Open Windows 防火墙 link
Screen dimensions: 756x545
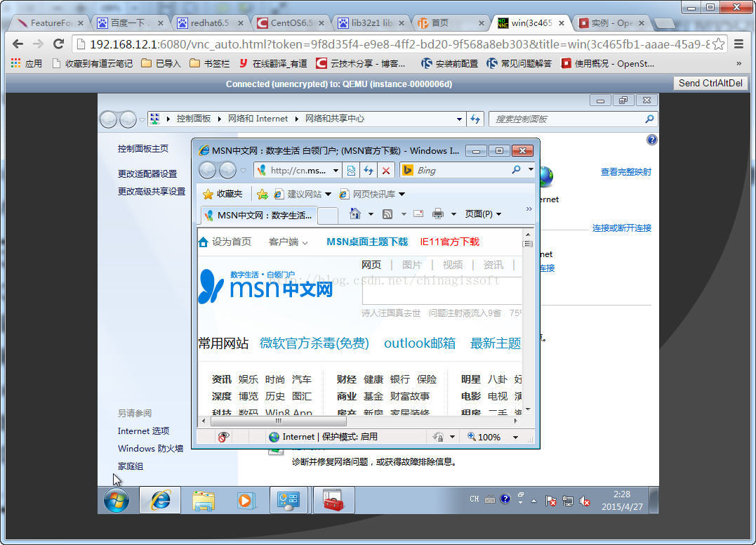150,449
